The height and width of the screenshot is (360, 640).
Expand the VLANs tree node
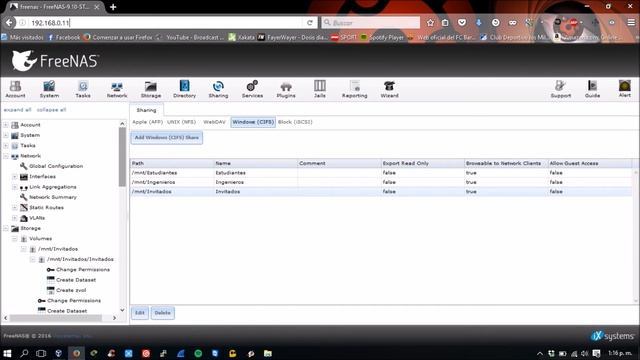[15, 218]
